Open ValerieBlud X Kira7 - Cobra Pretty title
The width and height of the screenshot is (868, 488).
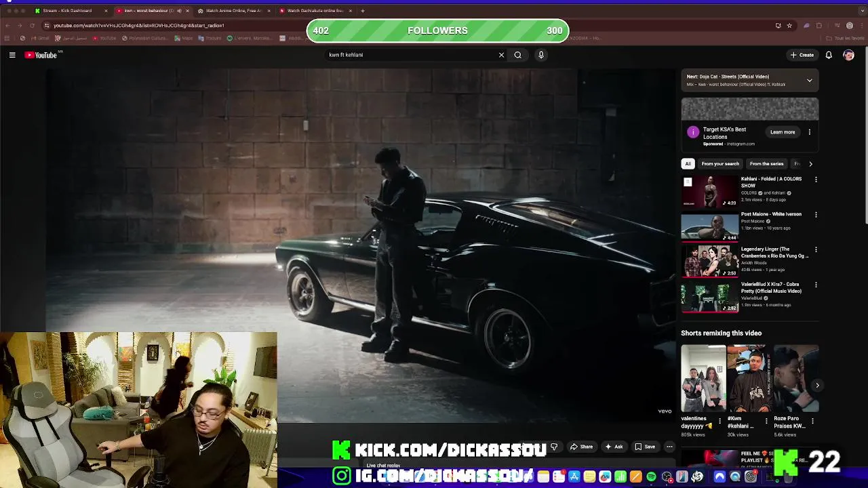pyautogui.click(x=772, y=287)
